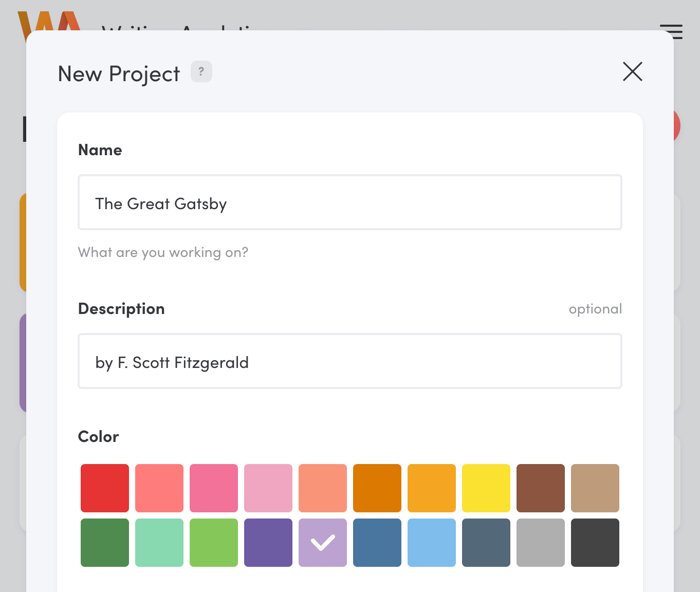700x592 pixels.
Task: Click the Name input field
Action: [x=350, y=202]
